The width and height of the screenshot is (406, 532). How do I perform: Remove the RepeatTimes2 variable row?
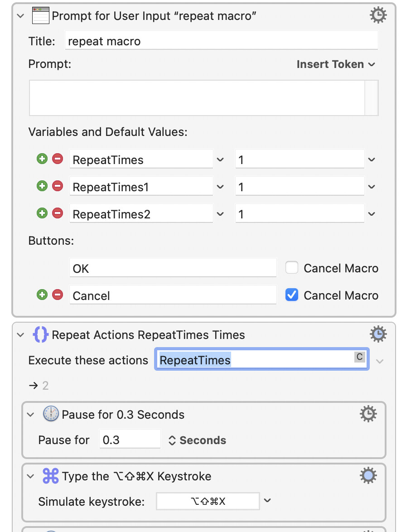(x=58, y=213)
